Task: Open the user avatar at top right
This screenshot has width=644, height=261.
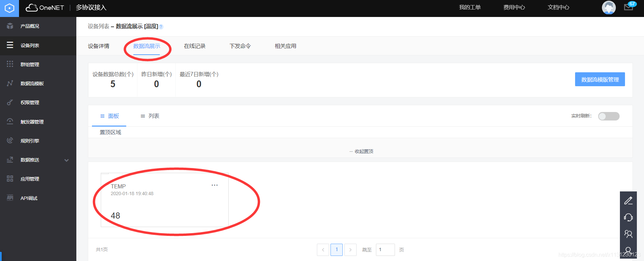Action: click(x=609, y=7)
